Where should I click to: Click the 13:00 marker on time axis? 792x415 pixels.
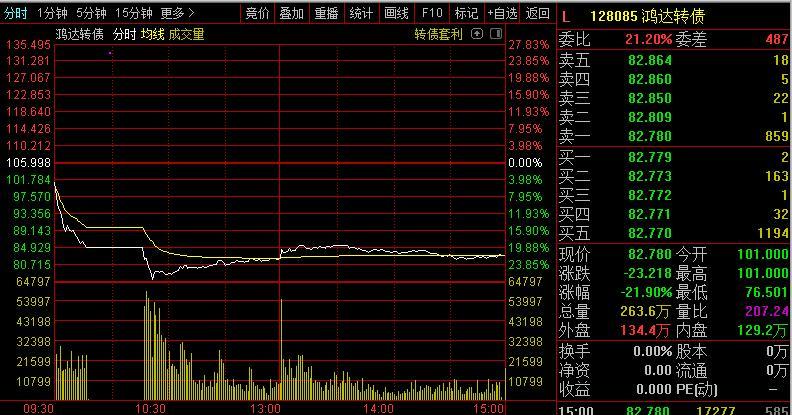264,408
